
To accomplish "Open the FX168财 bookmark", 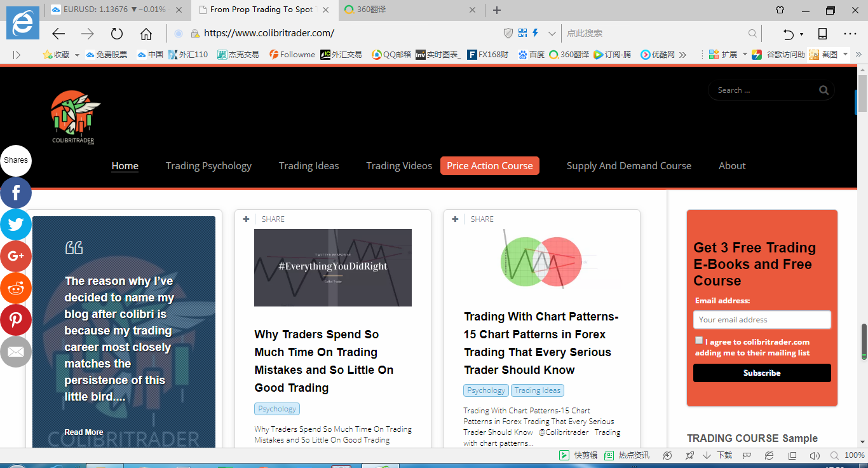I will pyautogui.click(x=487, y=55).
